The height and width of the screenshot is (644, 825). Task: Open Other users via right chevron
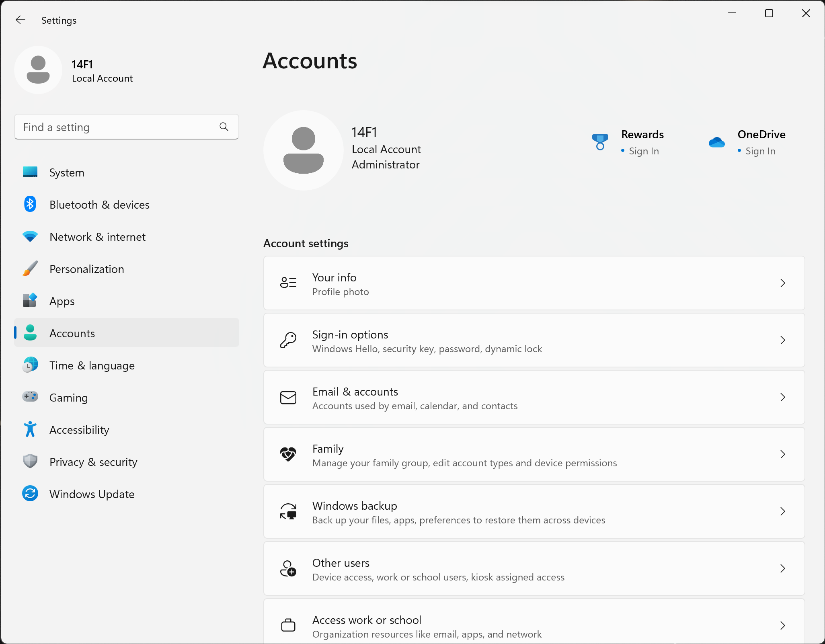point(782,568)
